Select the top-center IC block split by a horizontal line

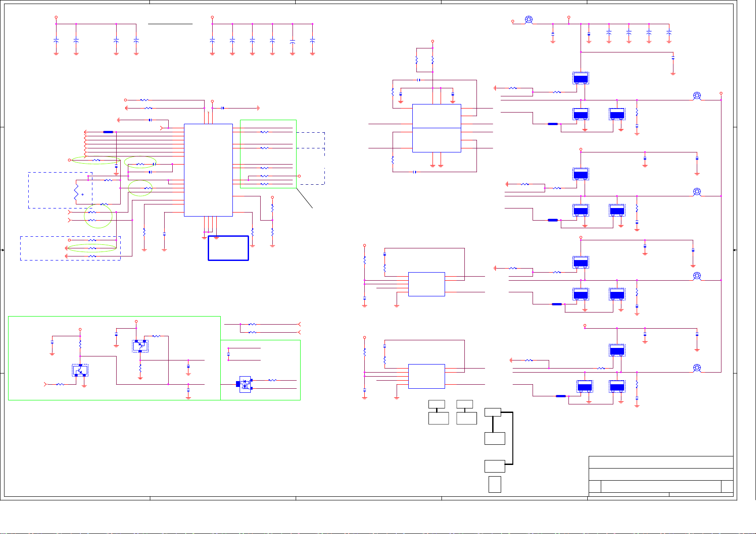tap(437, 128)
